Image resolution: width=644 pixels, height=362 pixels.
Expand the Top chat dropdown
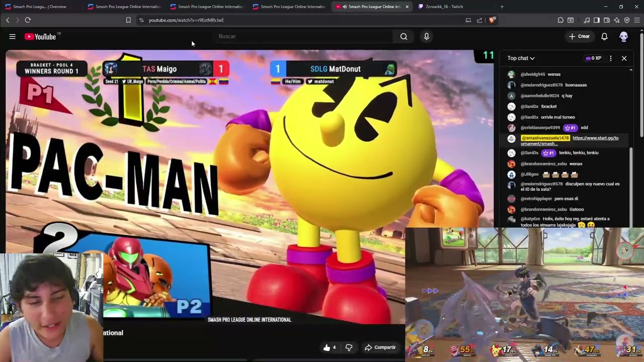(x=521, y=58)
